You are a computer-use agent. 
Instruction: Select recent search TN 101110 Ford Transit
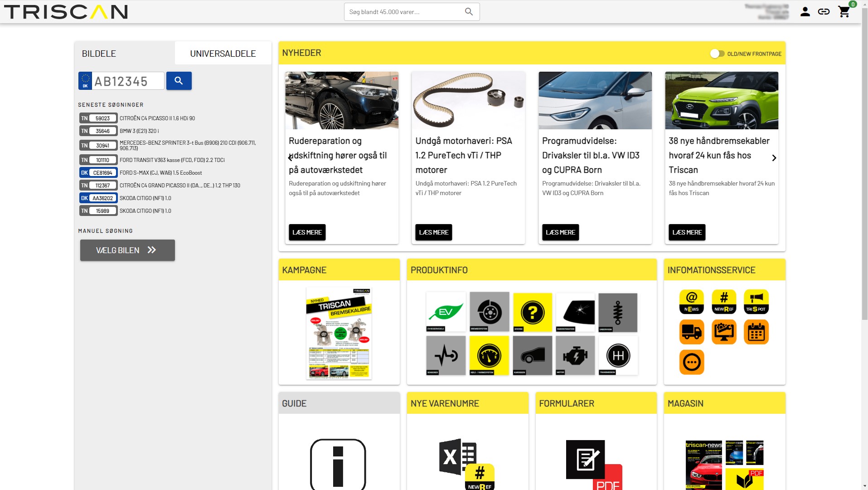(152, 160)
